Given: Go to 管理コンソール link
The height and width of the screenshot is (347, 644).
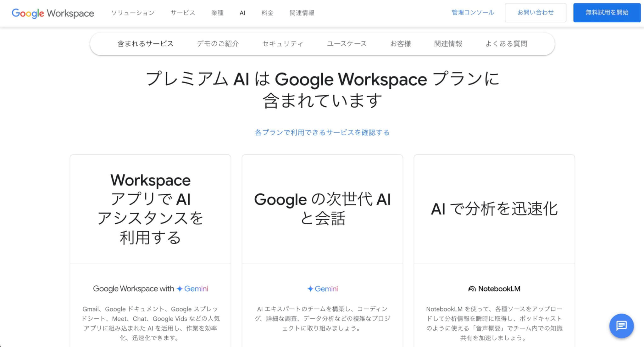Looking at the screenshot, I should coord(473,13).
